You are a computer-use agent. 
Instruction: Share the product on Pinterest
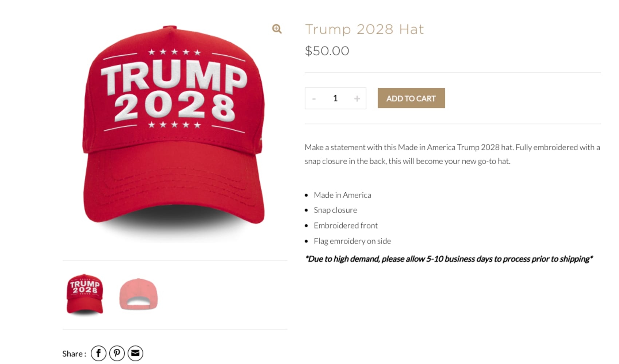tap(117, 353)
